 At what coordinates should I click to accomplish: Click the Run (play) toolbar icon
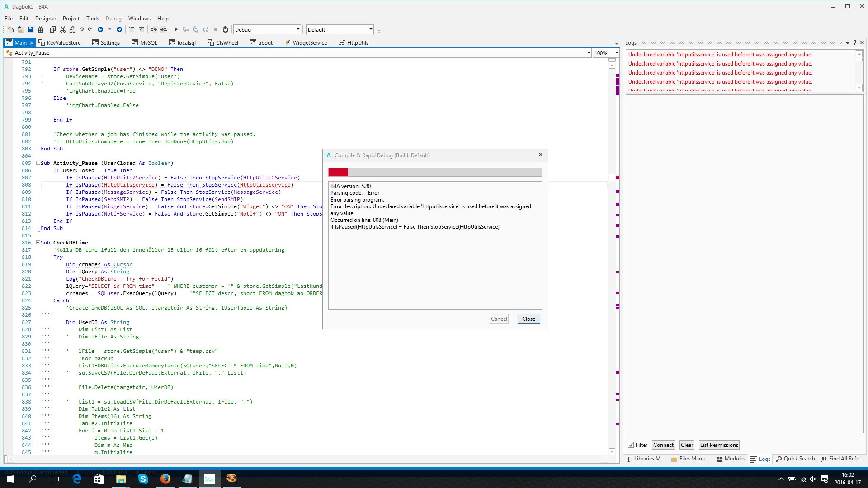pos(176,29)
